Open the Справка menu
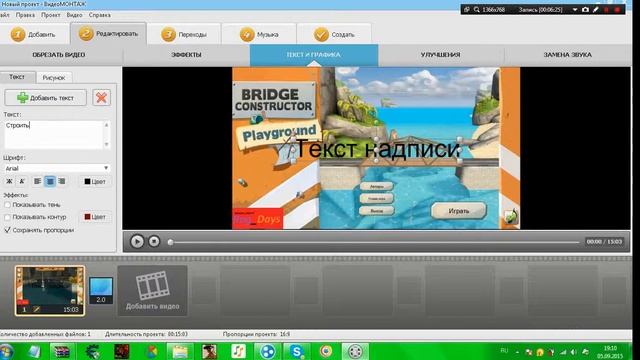The image size is (640, 360). [x=100, y=15]
